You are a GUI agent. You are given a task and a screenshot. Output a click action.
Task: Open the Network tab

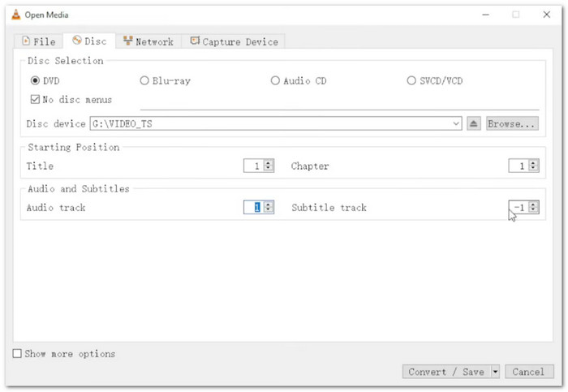[x=148, y=41]
